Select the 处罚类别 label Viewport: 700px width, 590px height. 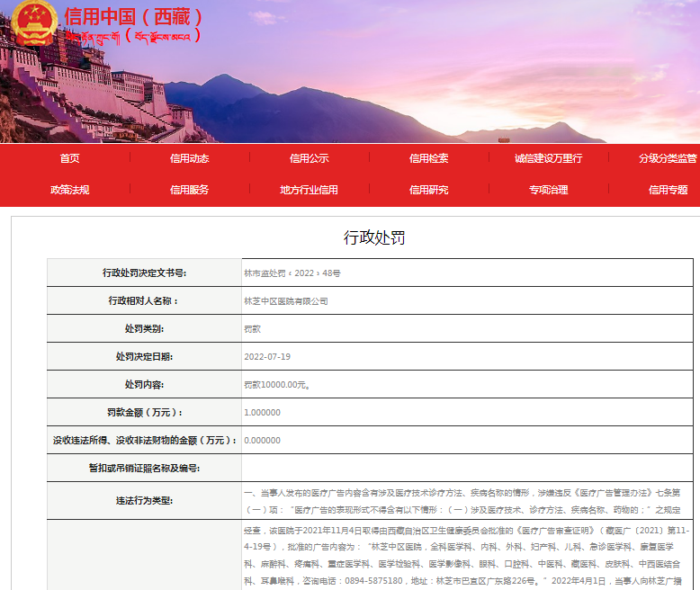click(144, 328)
